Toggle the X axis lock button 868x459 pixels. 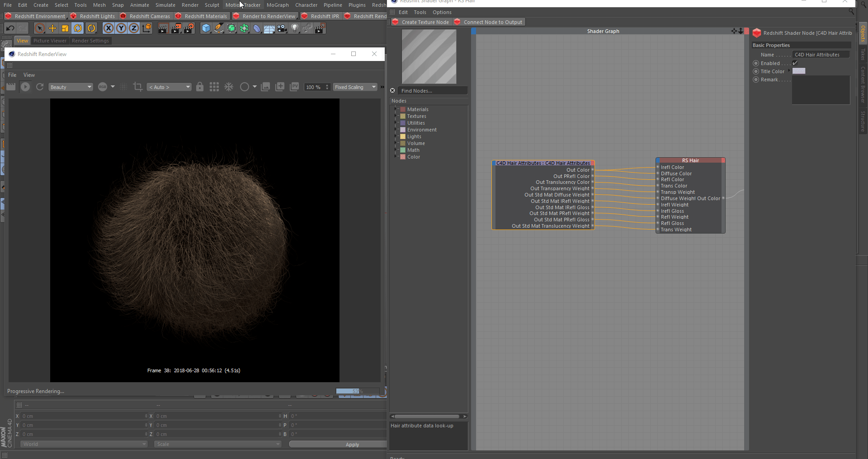pos(108,28)
